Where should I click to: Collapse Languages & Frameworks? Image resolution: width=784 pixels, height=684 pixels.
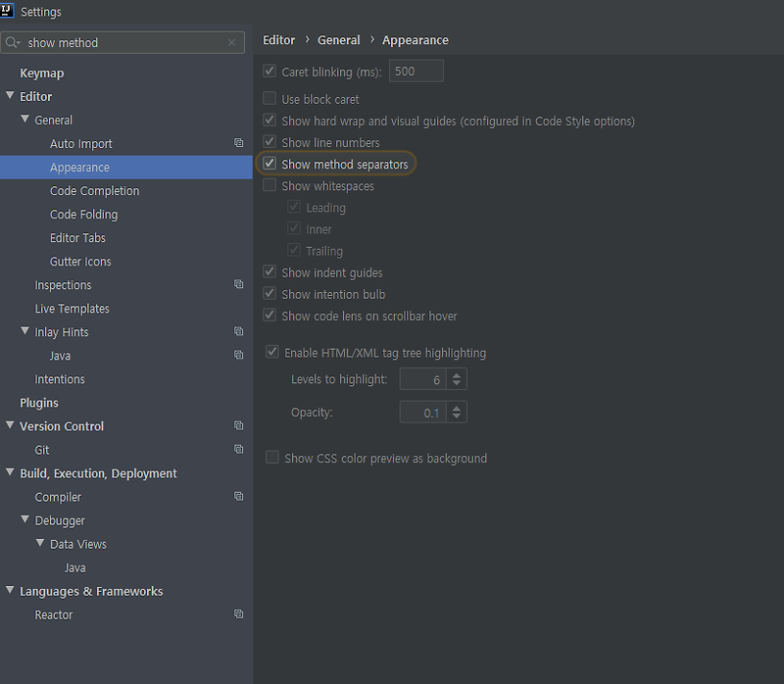coord(9,591)
